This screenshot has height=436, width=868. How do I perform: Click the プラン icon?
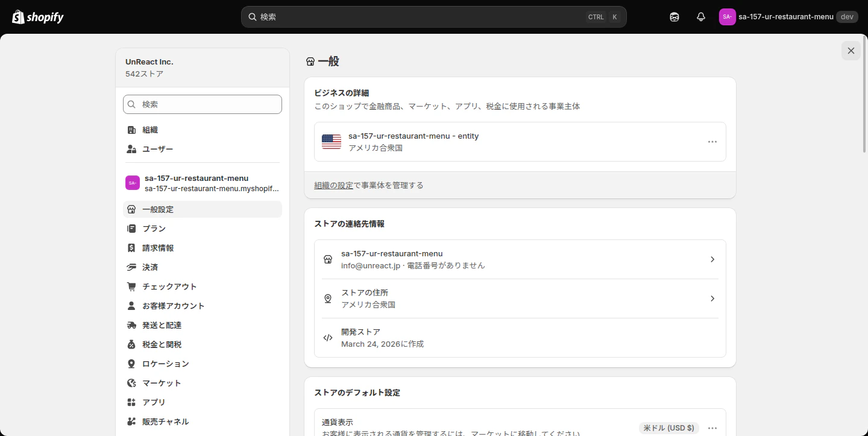(x=131, y=229)
